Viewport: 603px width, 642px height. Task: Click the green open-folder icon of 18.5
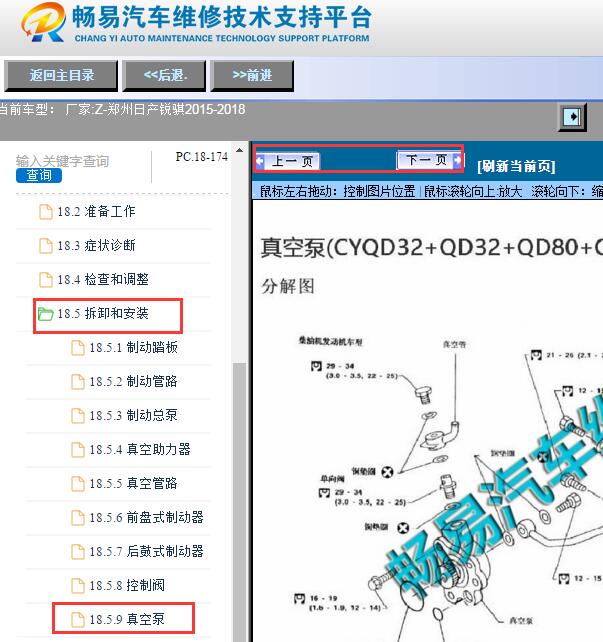45,314
